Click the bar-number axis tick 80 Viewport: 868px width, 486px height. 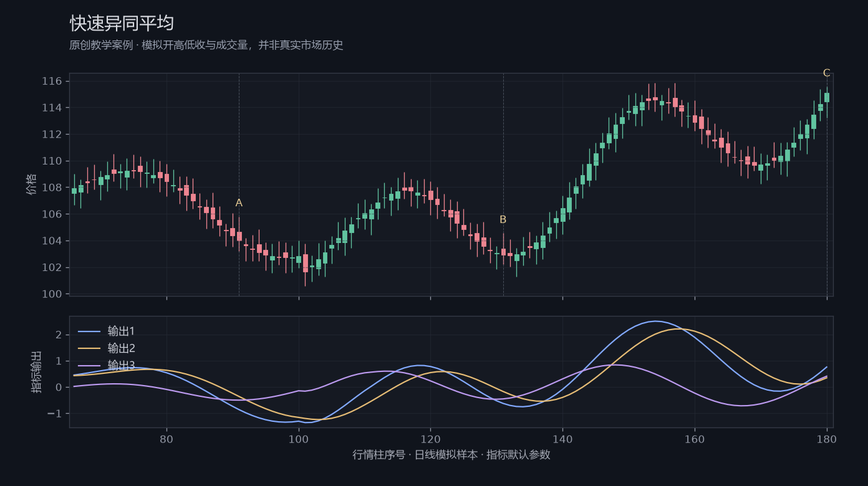pos(166,439)
